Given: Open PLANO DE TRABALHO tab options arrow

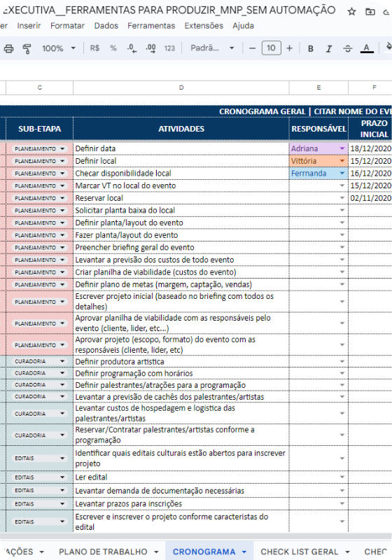Looking at the screenshot, I should [156, 552].
